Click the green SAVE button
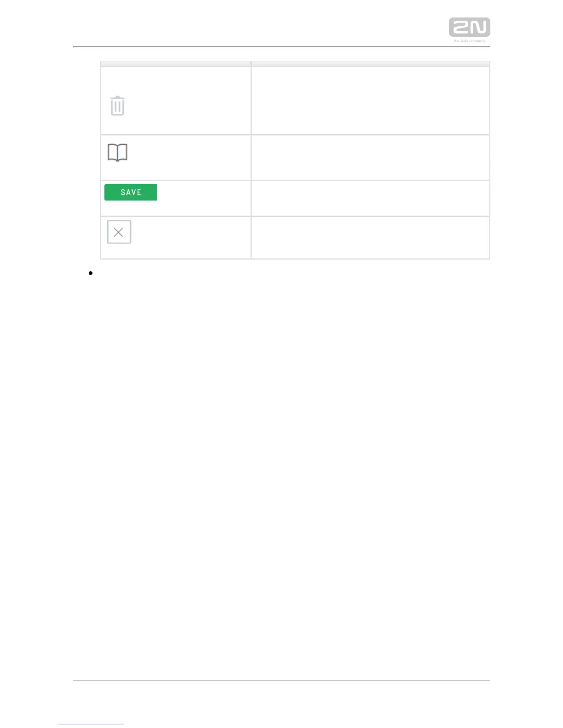Image resolution: width=563 pixels, height=728 pixels. click(131, 192)
